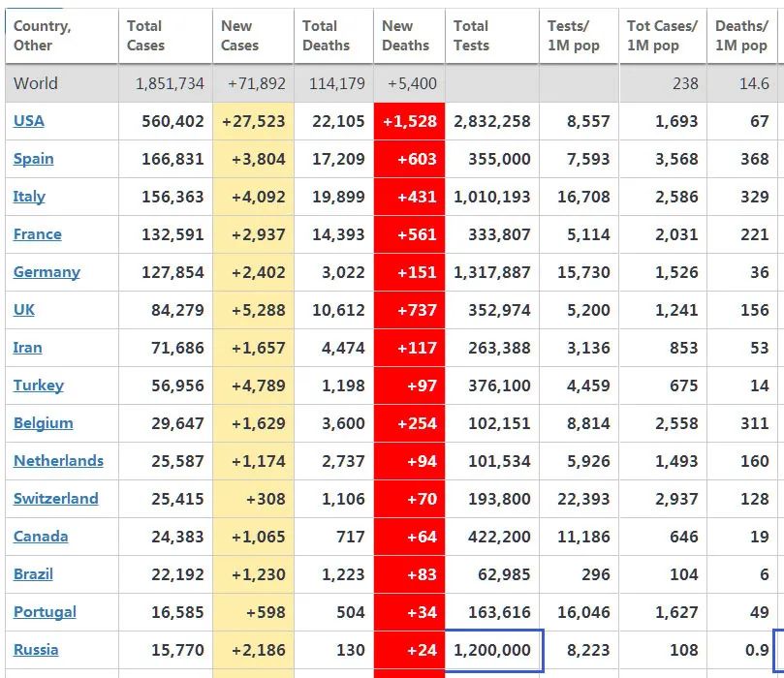This screenshot has height=678, width=784.
Task: Select the Germany link
Action: click(x=47, y=272)
